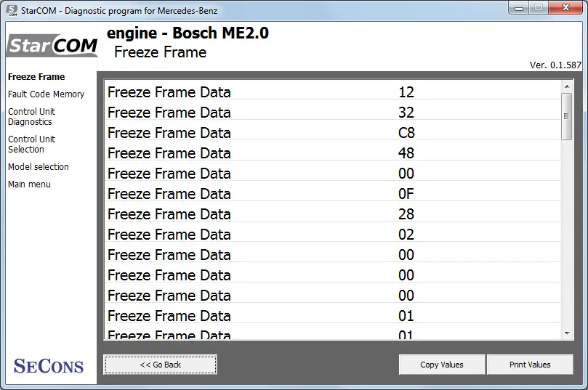The image size is (588, 390).
Task: Click the Print Values button
Action: tap(530, 365)
